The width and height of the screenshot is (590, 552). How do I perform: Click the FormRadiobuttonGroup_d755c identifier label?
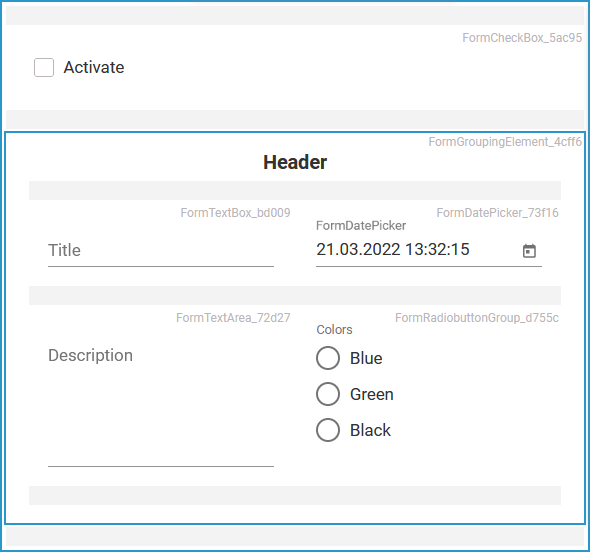(477, 318)
